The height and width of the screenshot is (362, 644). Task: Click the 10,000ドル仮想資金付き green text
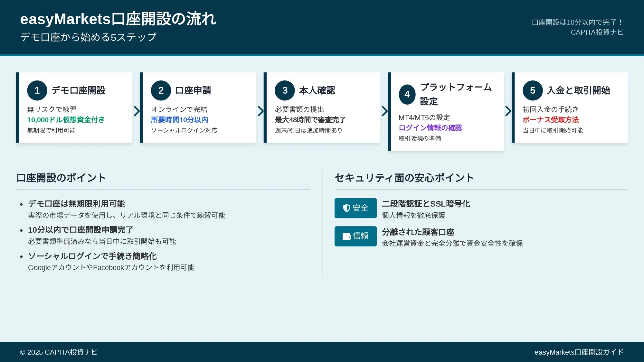coord(66,120)
